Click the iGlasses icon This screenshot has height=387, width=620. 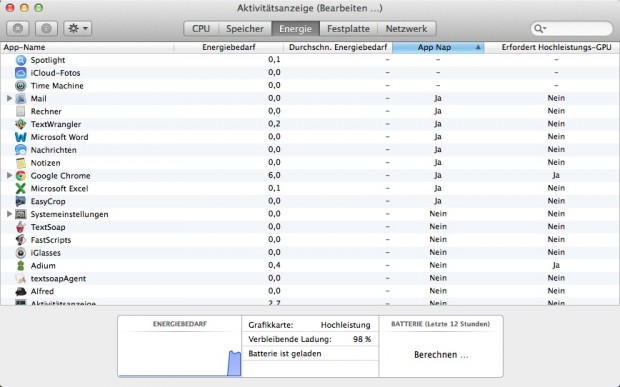point(21,253)
